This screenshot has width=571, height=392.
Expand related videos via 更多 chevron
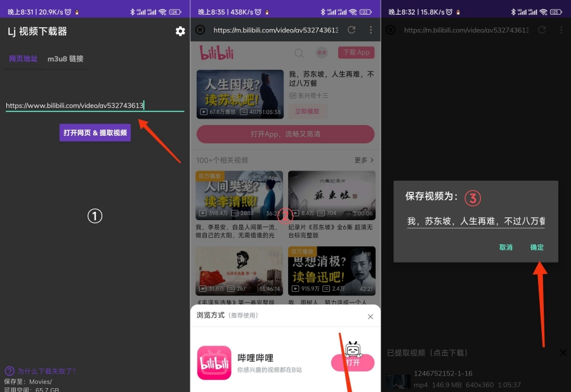(x=364, y=160)
